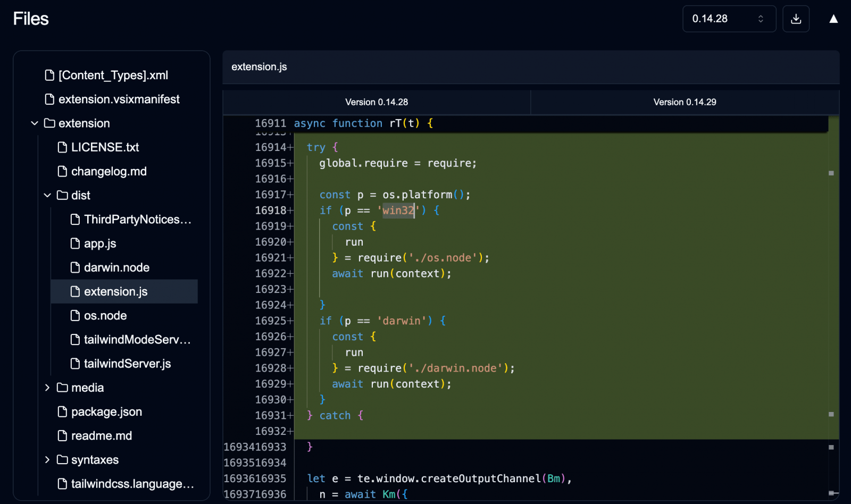Click the os.node file icon
This screenshot has width=851, height=504.
(75, 316)
